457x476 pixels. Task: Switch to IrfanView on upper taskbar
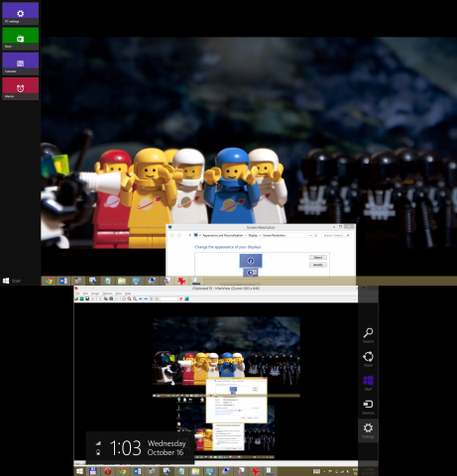[181, 281]
